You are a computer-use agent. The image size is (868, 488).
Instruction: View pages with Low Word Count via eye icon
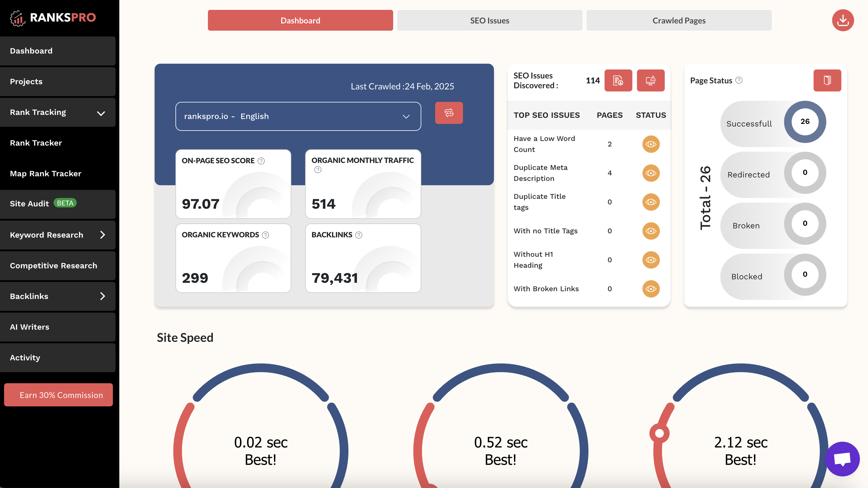tap(651, 144)
